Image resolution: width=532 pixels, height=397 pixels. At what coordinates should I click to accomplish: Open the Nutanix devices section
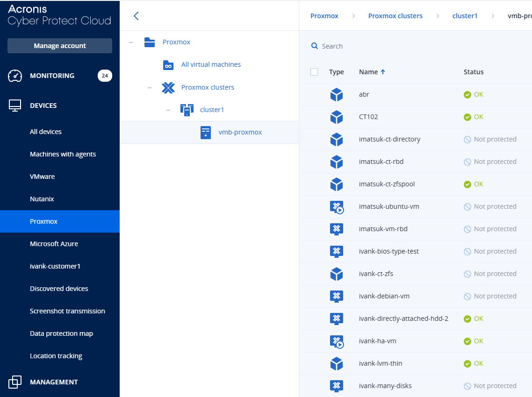tap(42, 198)
